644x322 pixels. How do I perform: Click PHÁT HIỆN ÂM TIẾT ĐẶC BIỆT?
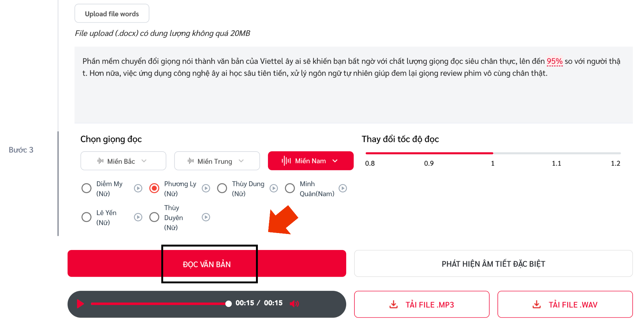point(493,264)
